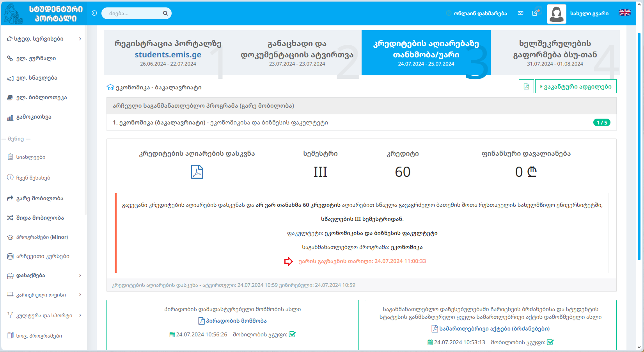Click გარე მობილობა share arrow icon
Image resolution: width=644 pixels, height=352 pixels.
(10, 198)
